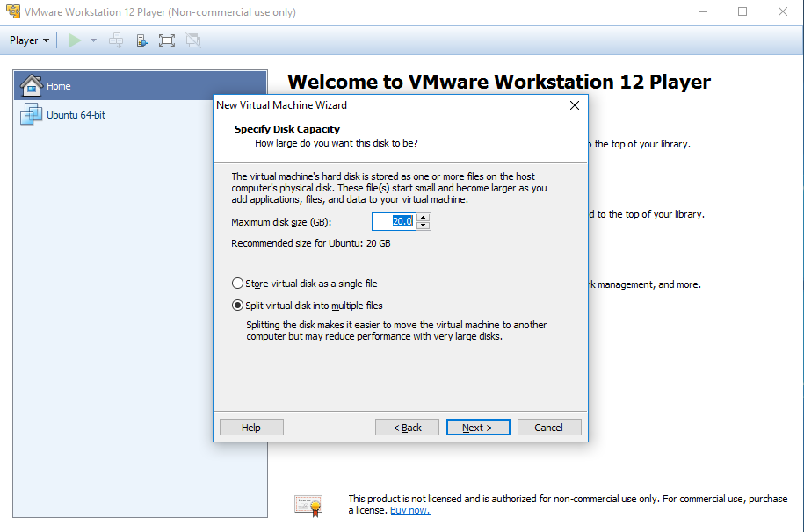Click the Cancel button
The image size is (804, 532).
click(549, 428)
